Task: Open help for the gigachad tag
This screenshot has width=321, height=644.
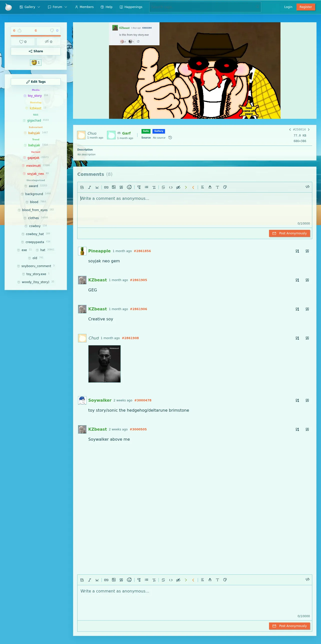Action: pos(24,121)
